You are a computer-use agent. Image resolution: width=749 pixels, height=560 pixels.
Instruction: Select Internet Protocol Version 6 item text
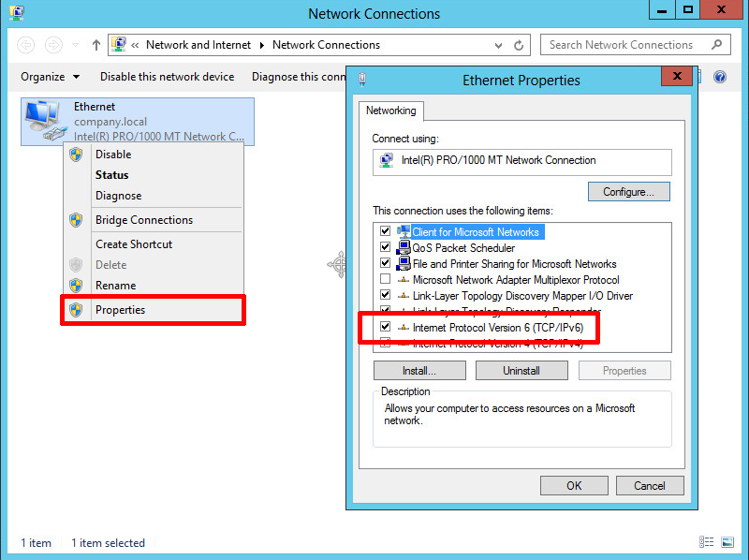coord(498,328)
